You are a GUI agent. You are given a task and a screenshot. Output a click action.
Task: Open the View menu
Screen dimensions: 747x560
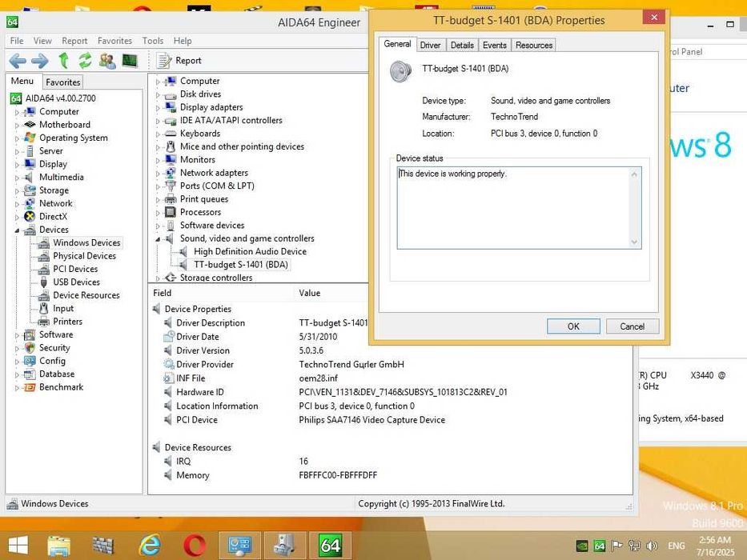tap(42, 41)
